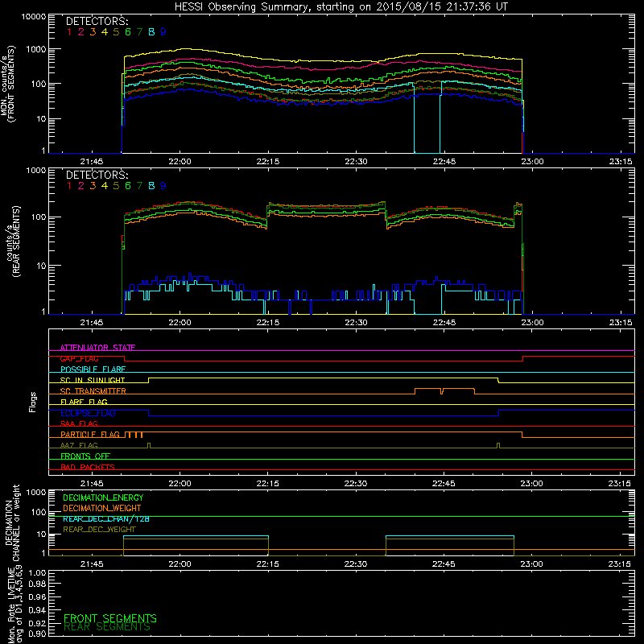Click red detector 1 in rear segments legend
The height and width of the screenshot is (644, 644).
coord(69,186)
